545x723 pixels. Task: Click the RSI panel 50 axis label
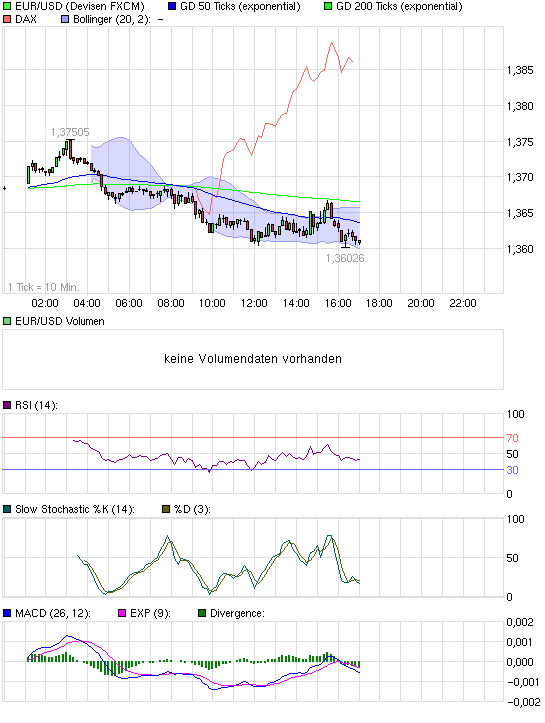[x=513, y=454]
